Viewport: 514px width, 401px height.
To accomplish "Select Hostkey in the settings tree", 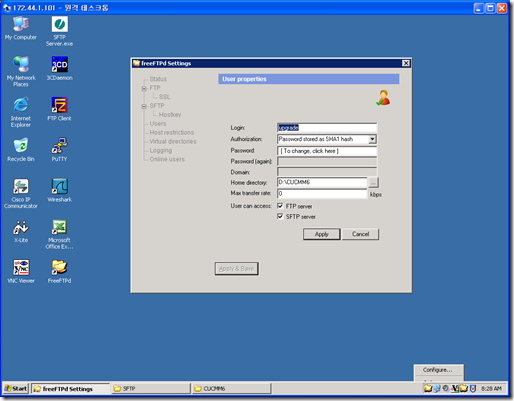I will tap(170, 115).
